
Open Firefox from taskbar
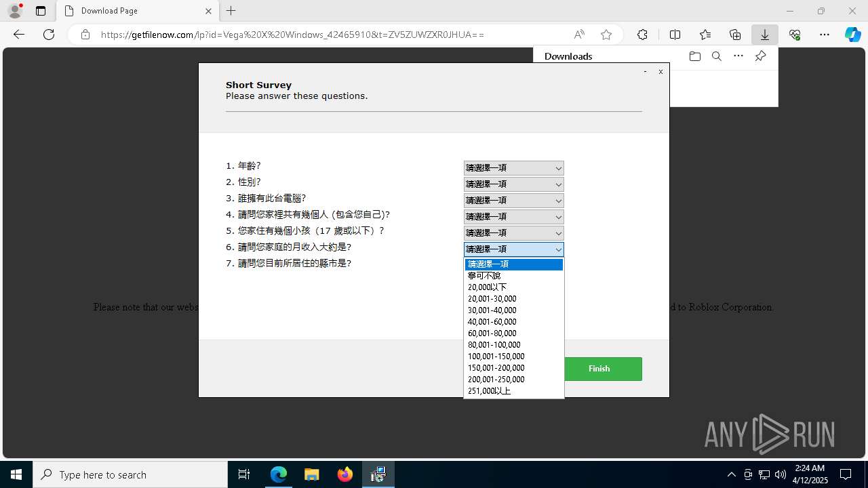coord(345,474)
